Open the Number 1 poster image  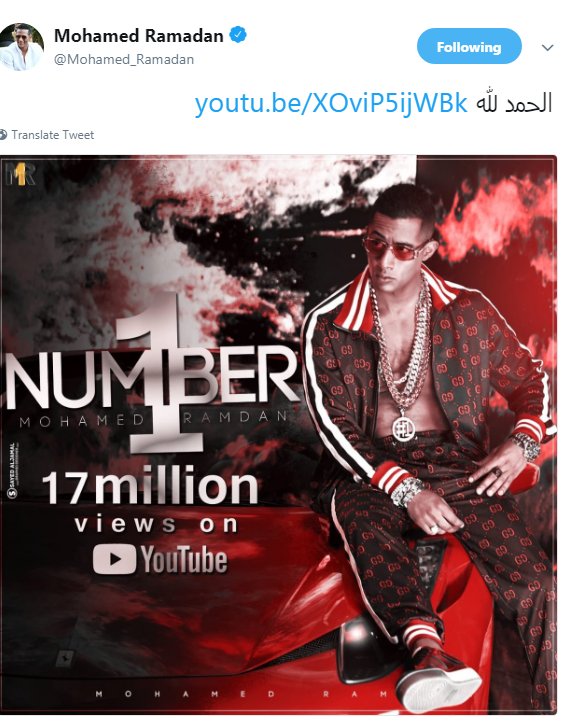pyautogui.click(x=278, y=434)
